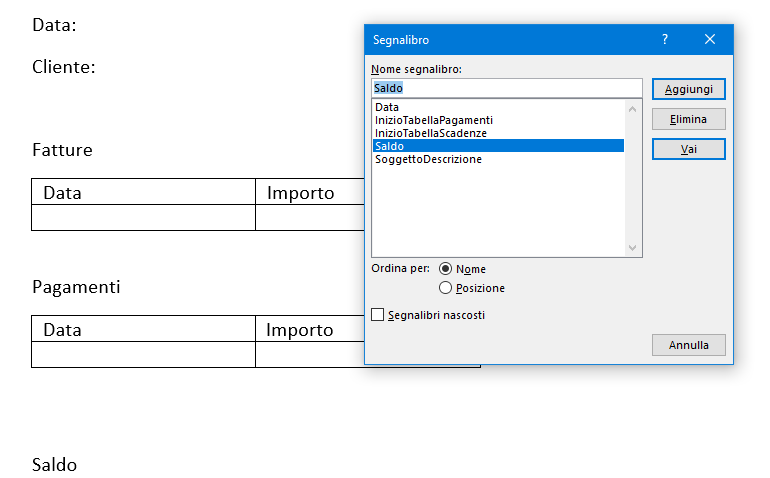Click the Importo header in the Fatture table

pos(300,193)
